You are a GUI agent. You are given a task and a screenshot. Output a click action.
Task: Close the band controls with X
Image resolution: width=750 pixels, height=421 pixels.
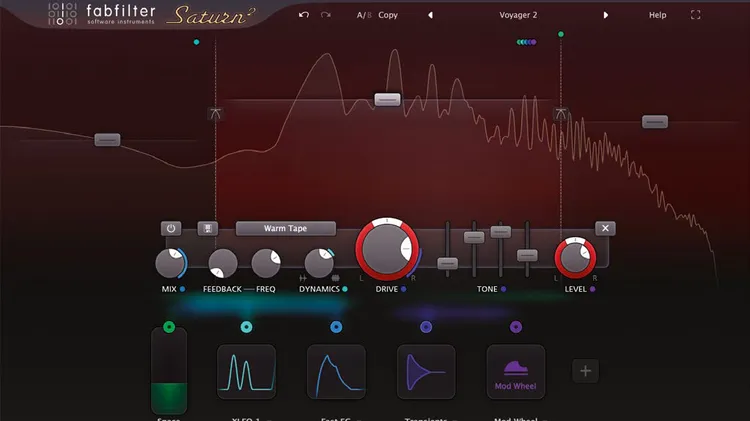point(605,228)
